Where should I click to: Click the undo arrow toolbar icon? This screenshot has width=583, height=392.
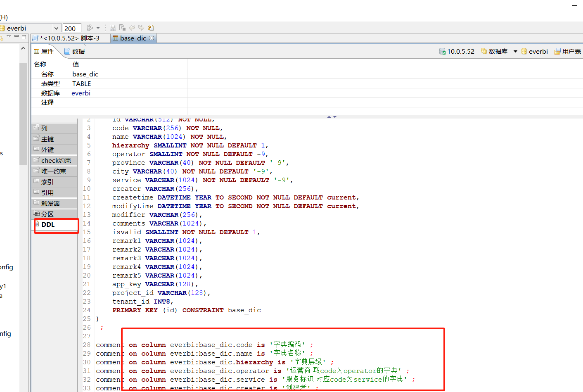tap(132, 28)
